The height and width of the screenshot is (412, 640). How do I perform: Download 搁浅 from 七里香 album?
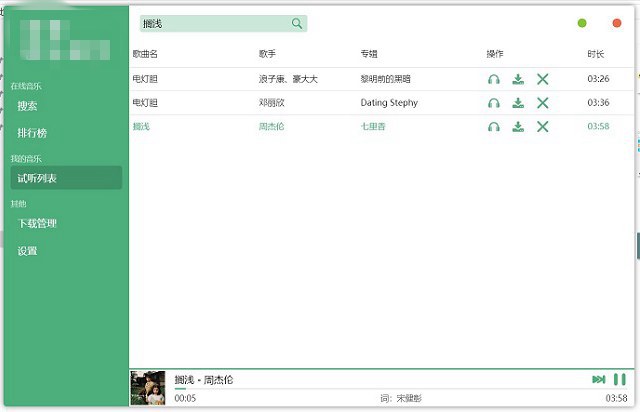pyautogui.click(x=518, y=127)
